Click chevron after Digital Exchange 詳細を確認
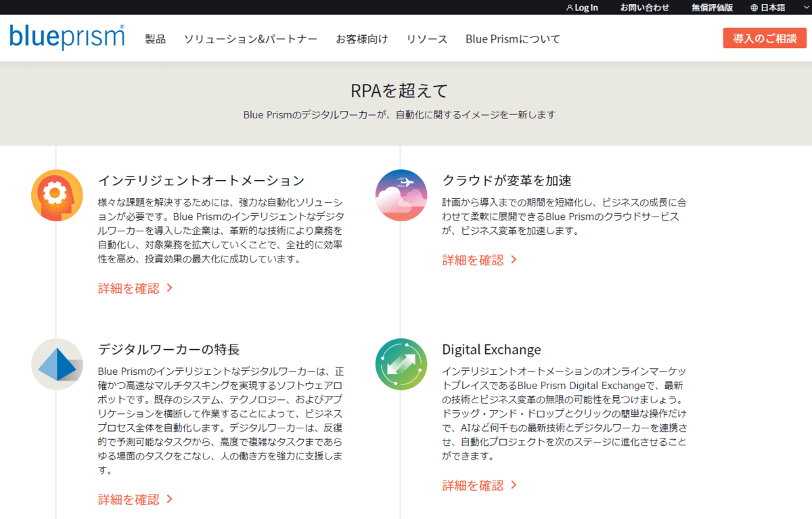Viewport: 812px width, 519px height. pyautogui.click(x=514, y=485)
